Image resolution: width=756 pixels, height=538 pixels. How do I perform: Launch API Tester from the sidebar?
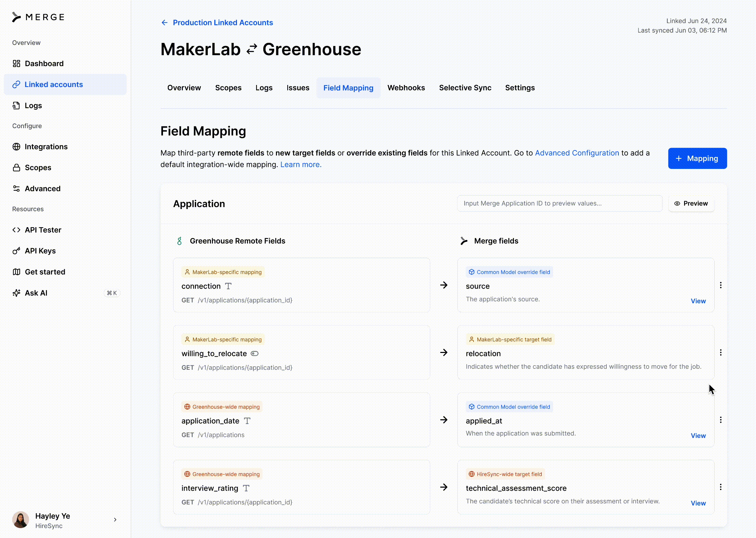(65, 230)
